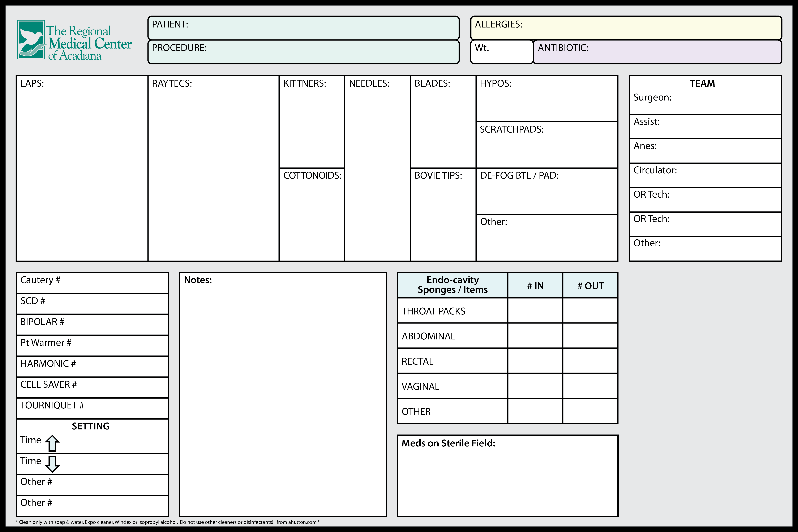Click the purple ANTIBIOTIC field

[657, 52]
